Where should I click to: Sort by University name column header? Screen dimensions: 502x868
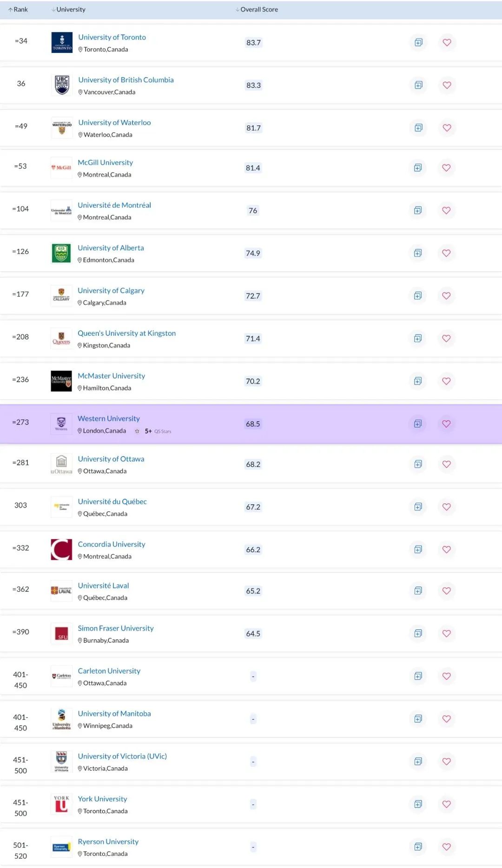(69, 9)
